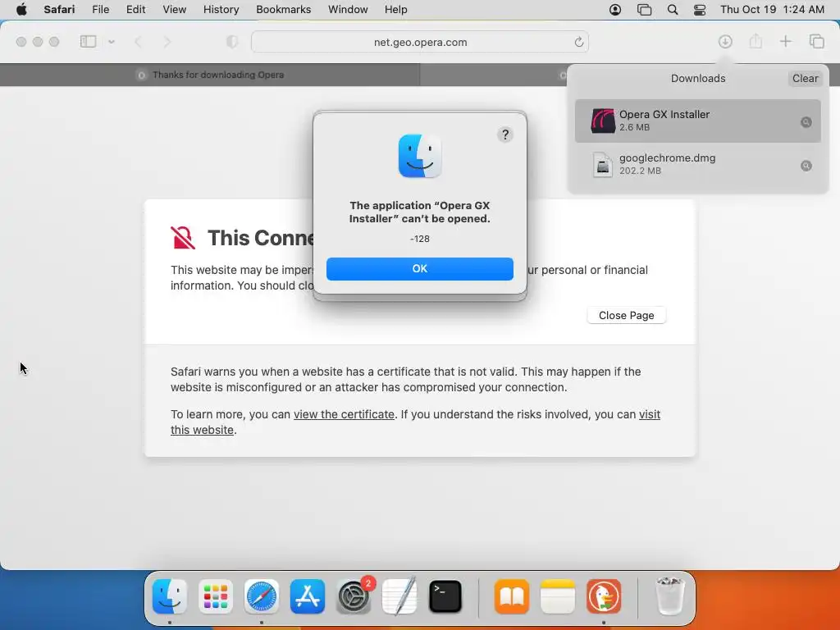
Task: Click the 2.6 MB size label
Action: (x=634, y=127)
